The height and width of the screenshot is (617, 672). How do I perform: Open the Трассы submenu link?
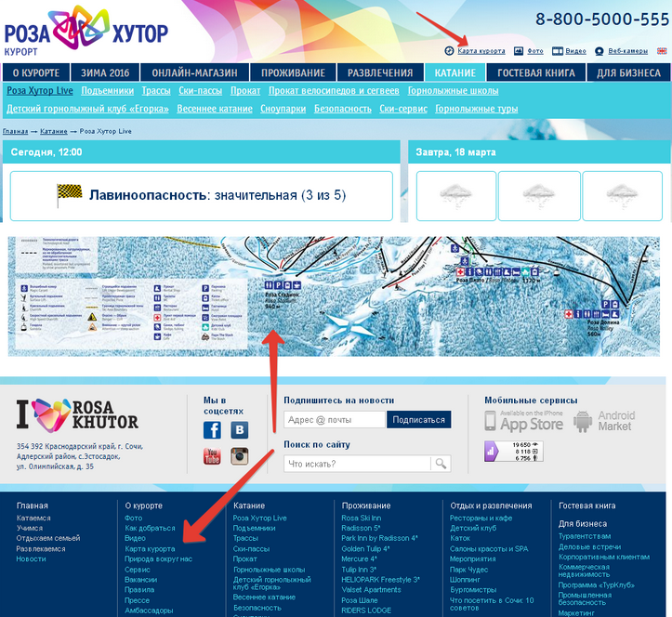[x=156, y=91]
